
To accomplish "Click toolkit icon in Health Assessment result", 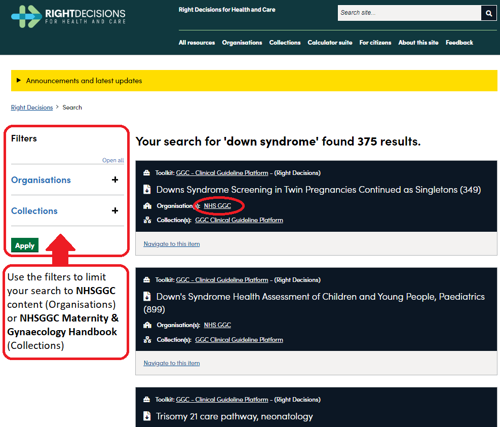I will (x=146, y=280).
